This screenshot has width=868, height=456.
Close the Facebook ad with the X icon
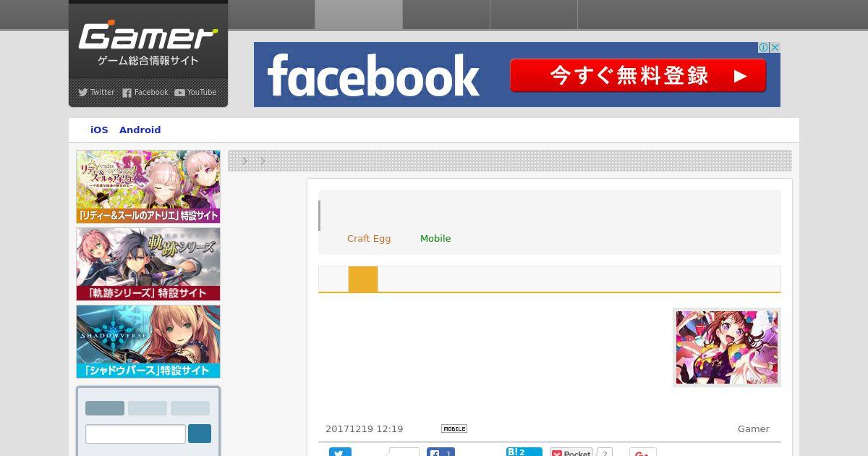[775, 47]
